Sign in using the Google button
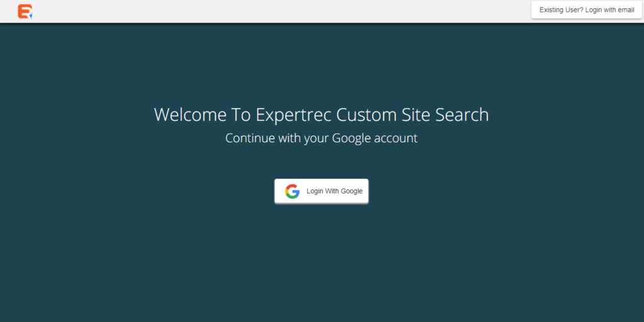 tap(321, 191)
